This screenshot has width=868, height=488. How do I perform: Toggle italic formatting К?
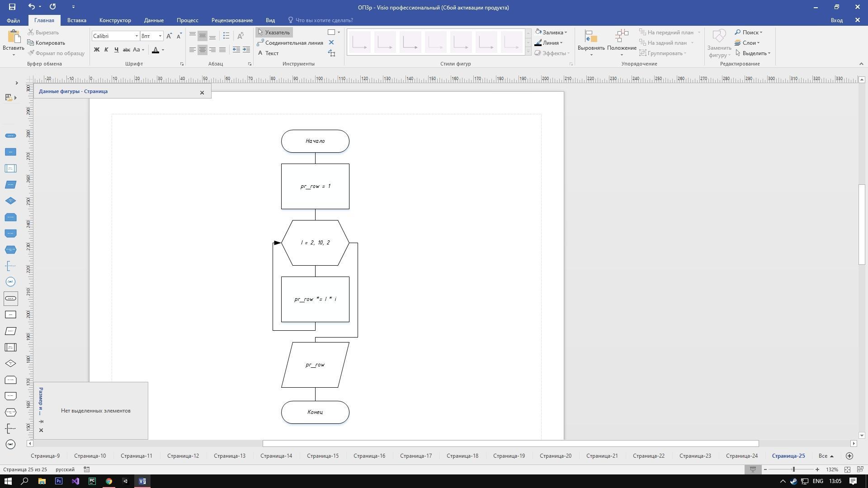tap(106, 50)
